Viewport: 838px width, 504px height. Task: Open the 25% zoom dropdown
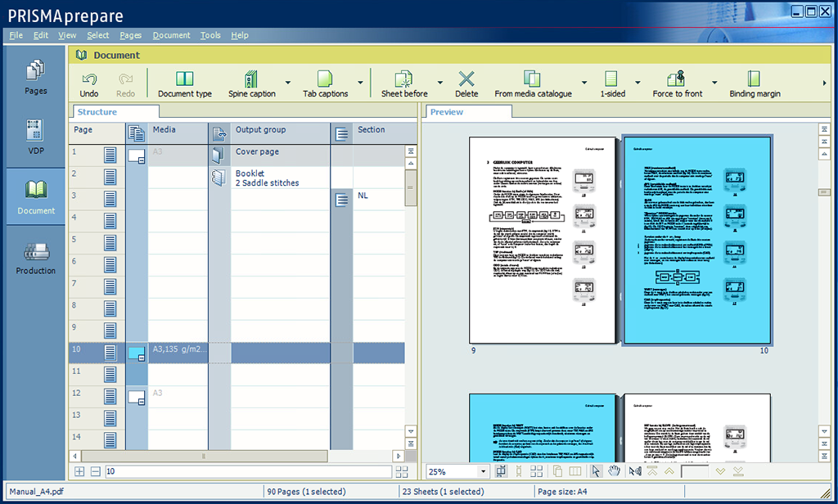tap(483, 471)
